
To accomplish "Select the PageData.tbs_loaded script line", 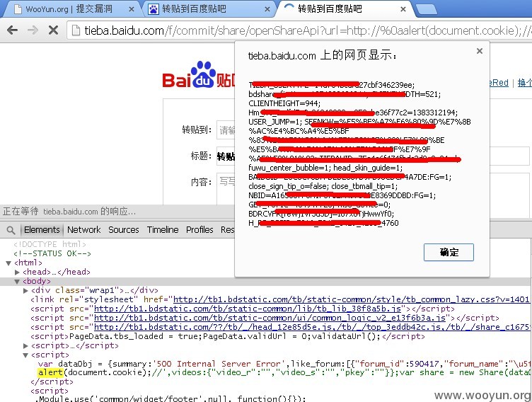I will (227, 336).
